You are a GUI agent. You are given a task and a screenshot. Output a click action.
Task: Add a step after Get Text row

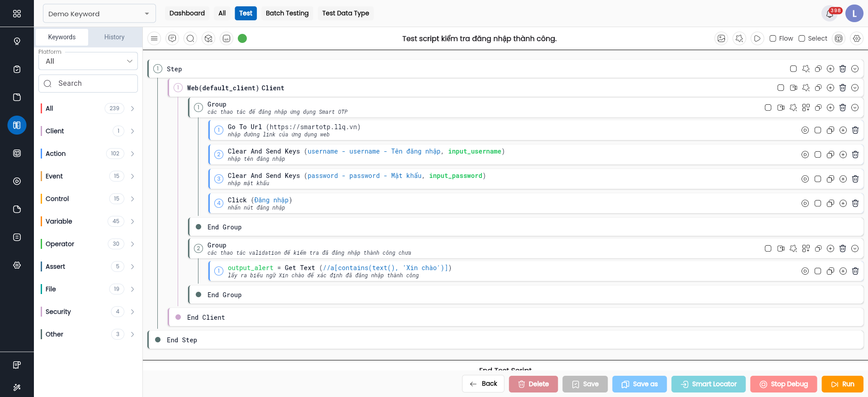click(x=843, y=271)
